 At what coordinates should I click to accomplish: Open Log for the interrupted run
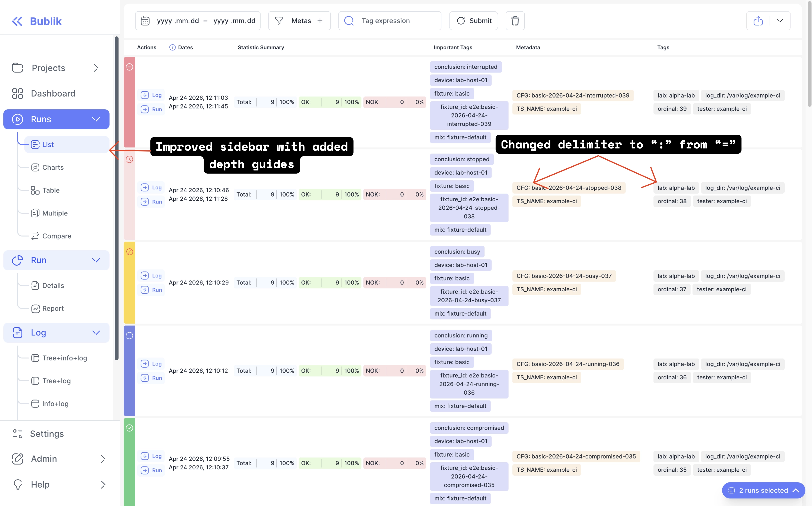pos(151,95)
